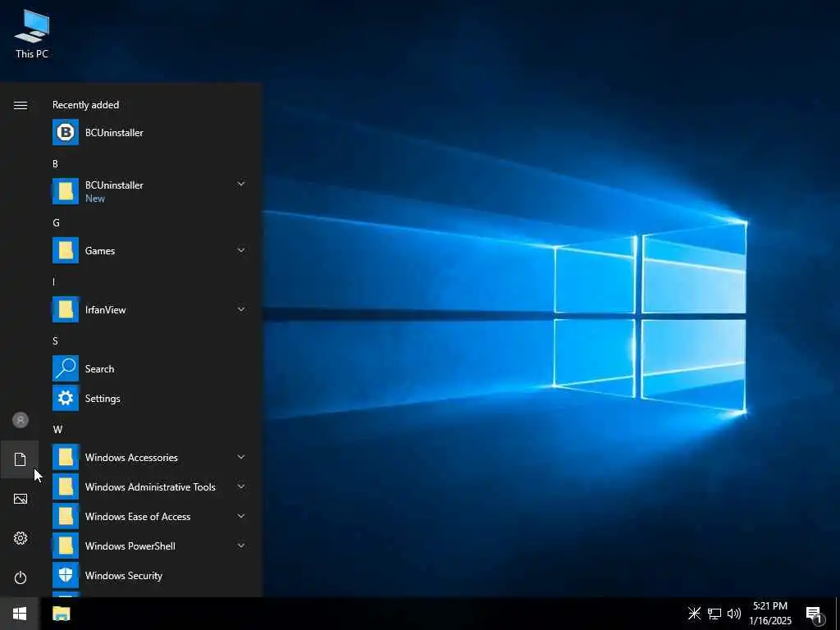This screenshot has height=630, width=840.
Task: Click the Windows Accessories folder icon
Action: 66,458
